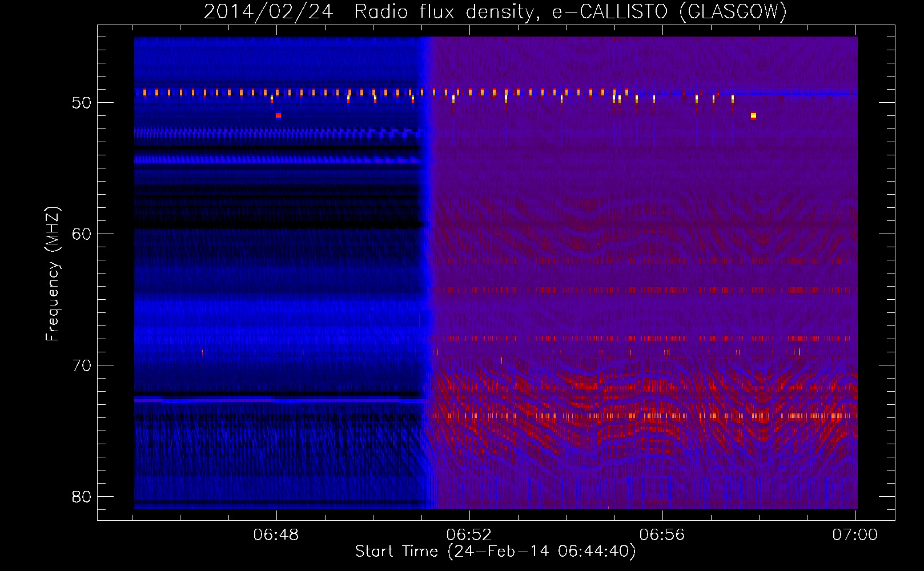The width and height of the screenshot is (924, 571).
Task: Click the red-yellow spot near 51 MHz at 06:48
Action: tap(278, 115)
